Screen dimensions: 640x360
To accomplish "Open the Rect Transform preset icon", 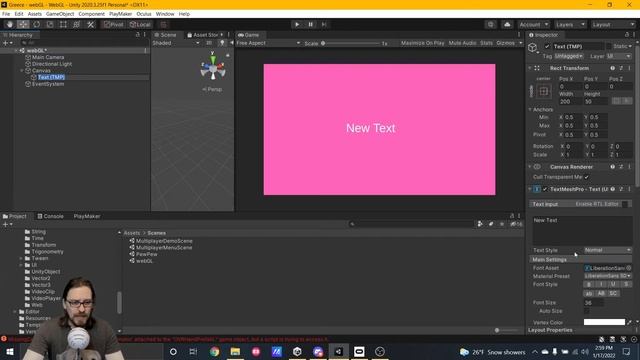I will click(621, 68).
